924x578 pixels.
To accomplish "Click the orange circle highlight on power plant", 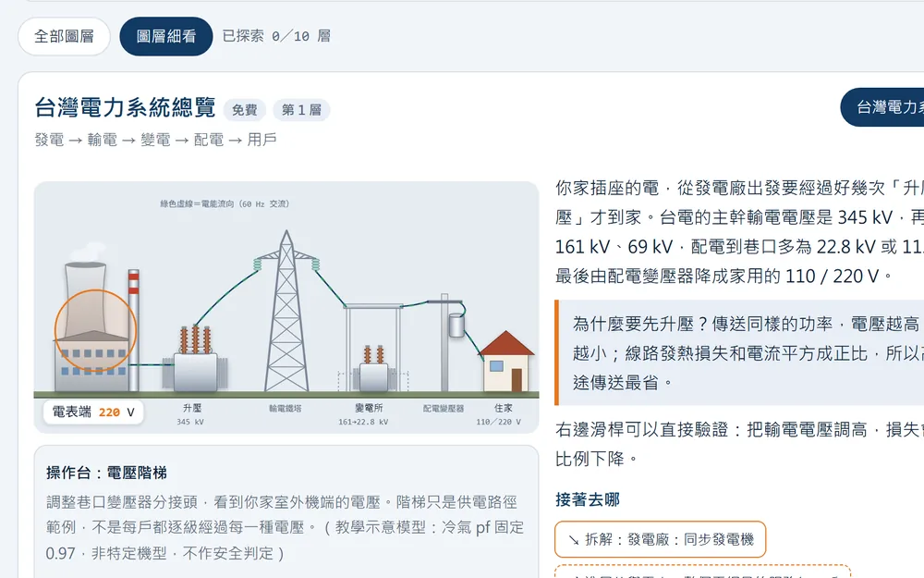I will click(x=95, y=330).
